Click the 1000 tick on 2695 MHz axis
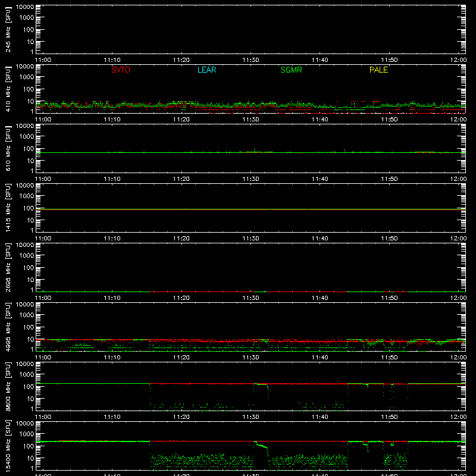Image resolution: width=476 pixels, height=476 pixels. pos(27,256)
